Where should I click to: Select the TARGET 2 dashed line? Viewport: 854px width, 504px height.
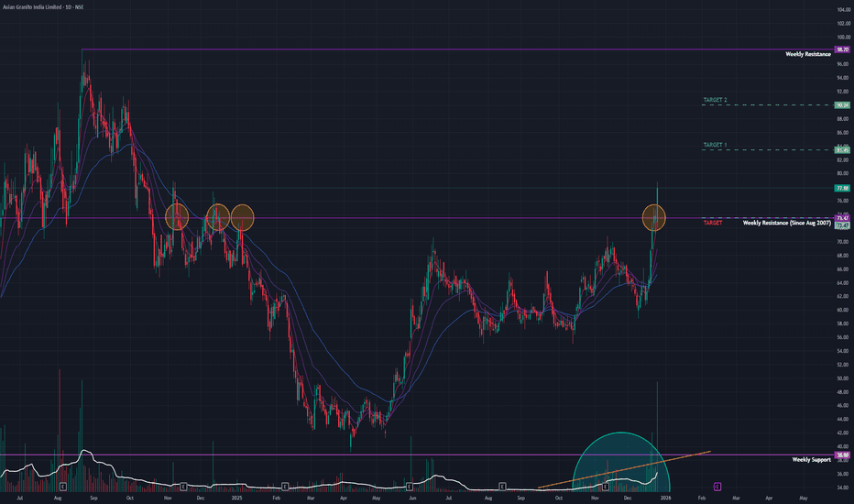(x=768, y=105)
